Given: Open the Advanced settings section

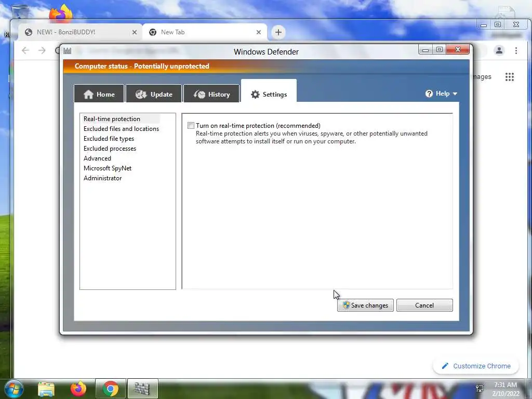Looking at the screenshot, I should (x=97, y=158).
